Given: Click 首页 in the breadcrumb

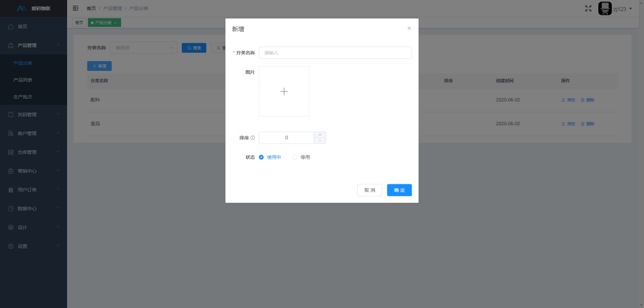Looking at the screenshot, I should [x=91, y=9].
